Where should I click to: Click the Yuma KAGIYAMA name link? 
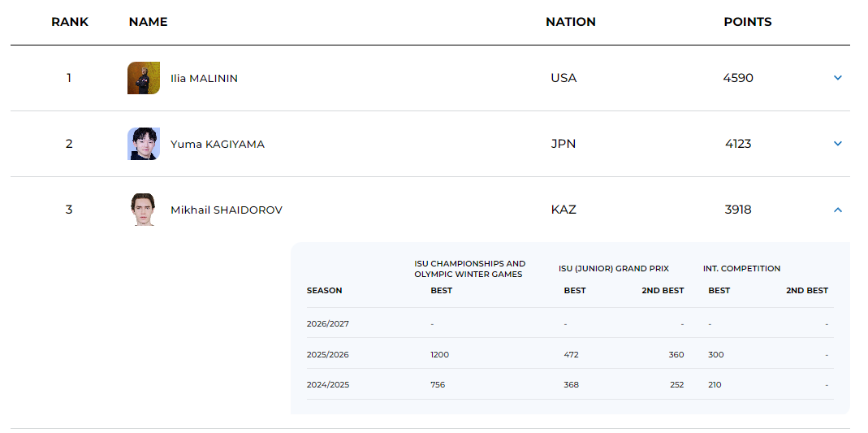click(x=218, y=145)
